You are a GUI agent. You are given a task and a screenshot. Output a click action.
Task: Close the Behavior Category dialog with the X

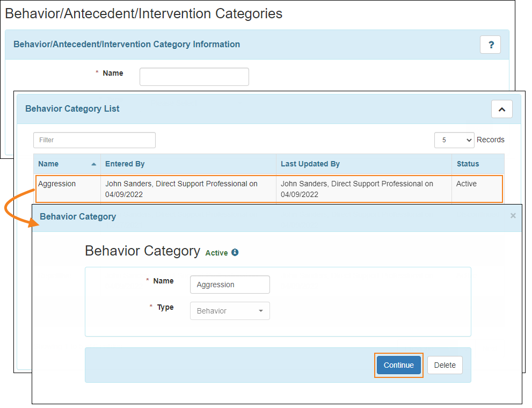point(513,215)
